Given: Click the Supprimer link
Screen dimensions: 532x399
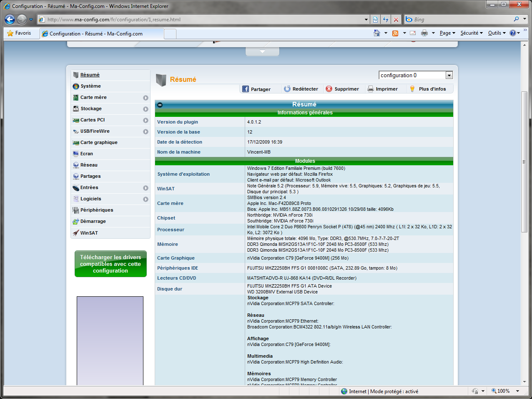Looking at the screenshot, I should tap(346, 89).
